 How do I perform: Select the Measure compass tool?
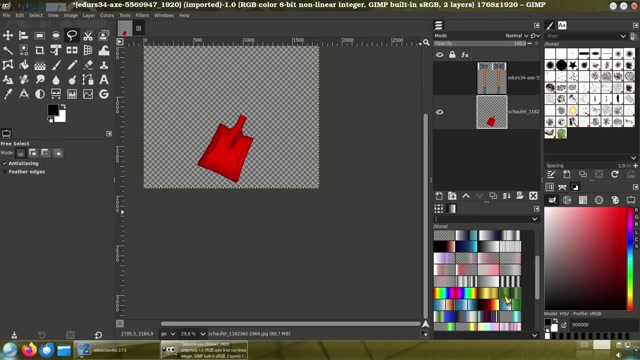tap(24, 94)
